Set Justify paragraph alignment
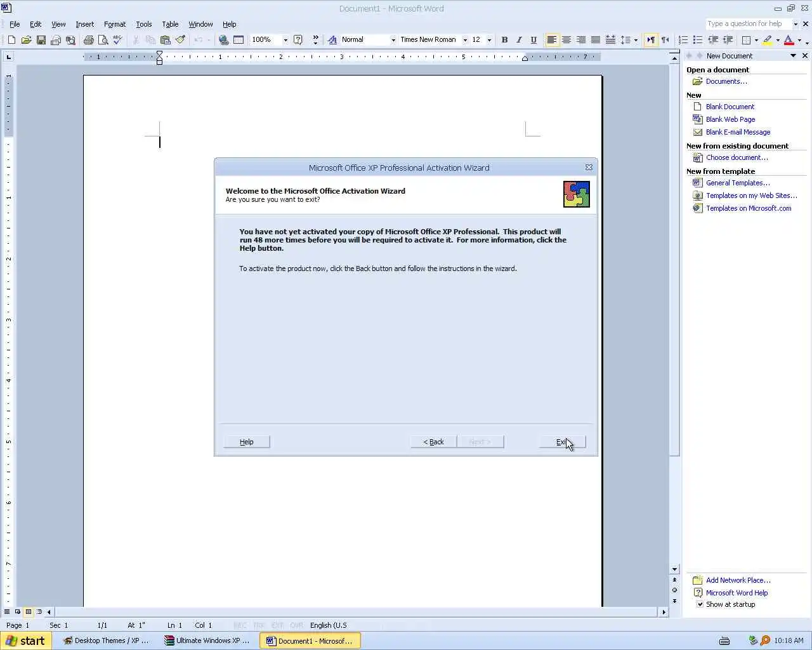Image resolution: width=812 pixels, height=650 pixels. [x=596, y=40]
